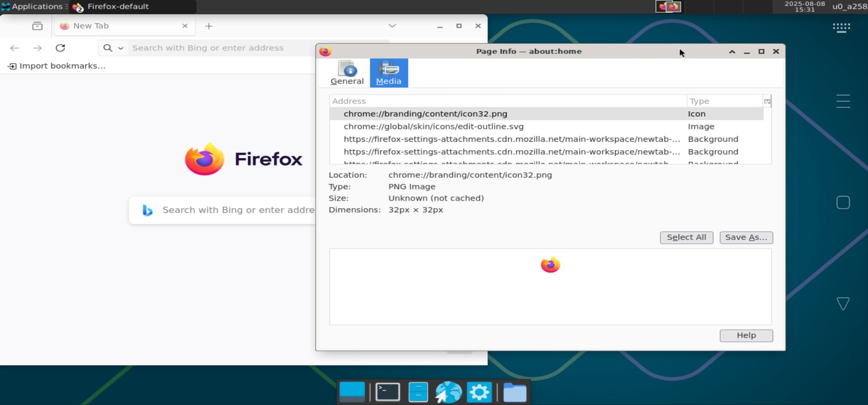The image size is (868, 405).
Task: Click the chrome://branding/content/icon32.png Location value
Action: [x=470, y=175]
